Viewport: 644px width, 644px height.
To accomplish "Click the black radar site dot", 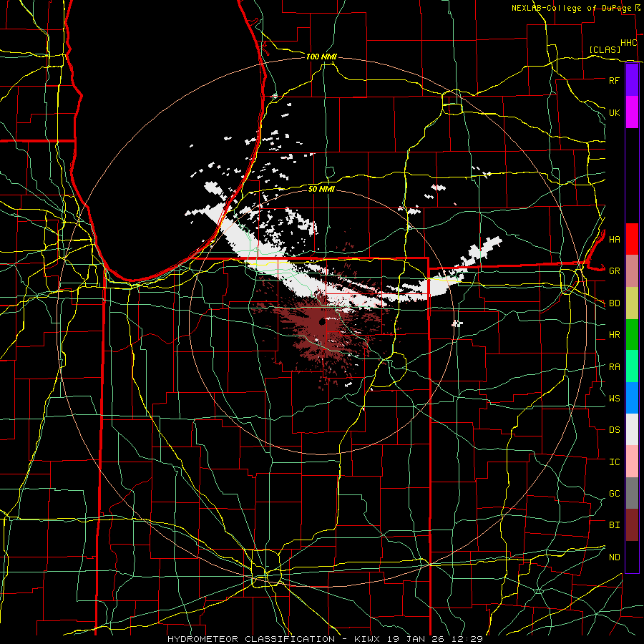I will 321,321.
